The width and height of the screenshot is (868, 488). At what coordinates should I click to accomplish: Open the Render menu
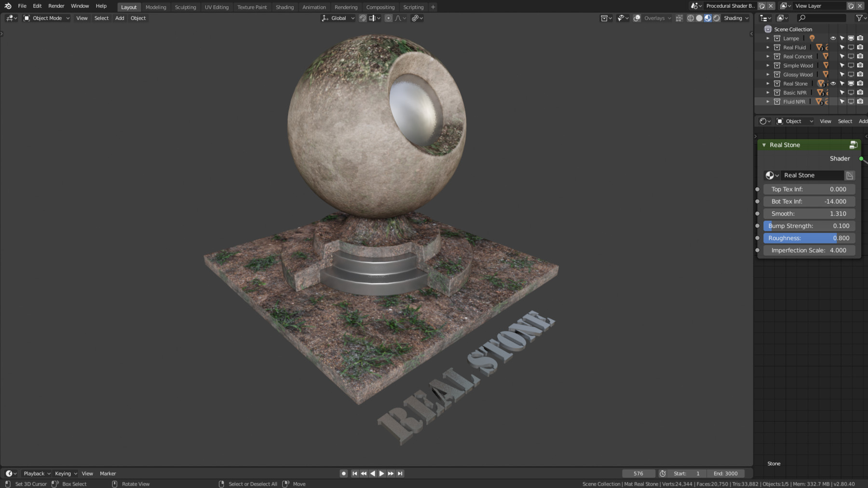[55, 6]
